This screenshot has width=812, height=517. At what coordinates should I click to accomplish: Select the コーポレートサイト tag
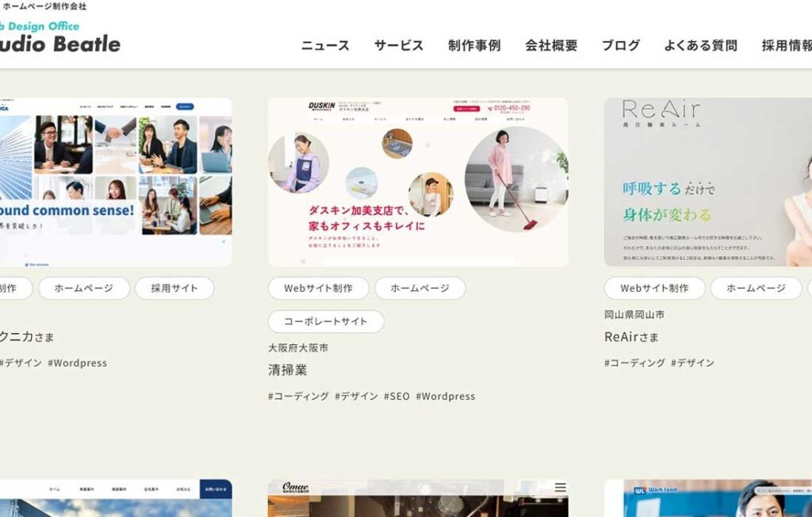click(x=326, y=322)
